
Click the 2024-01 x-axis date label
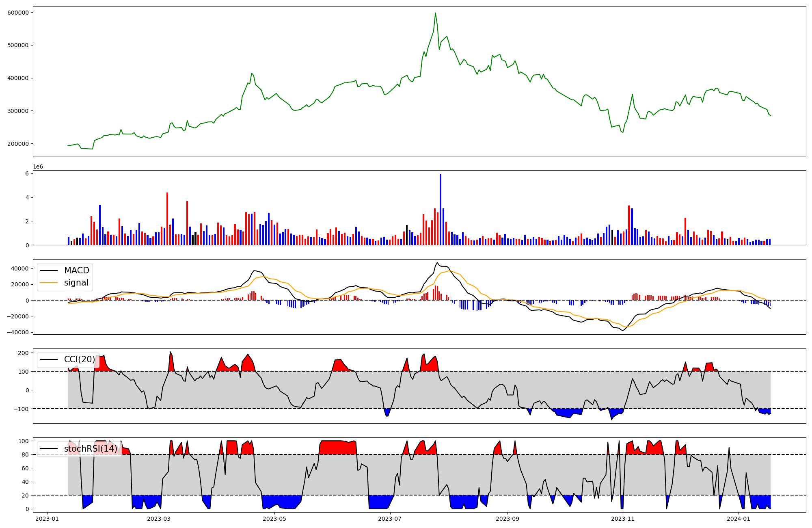point(738,519)
